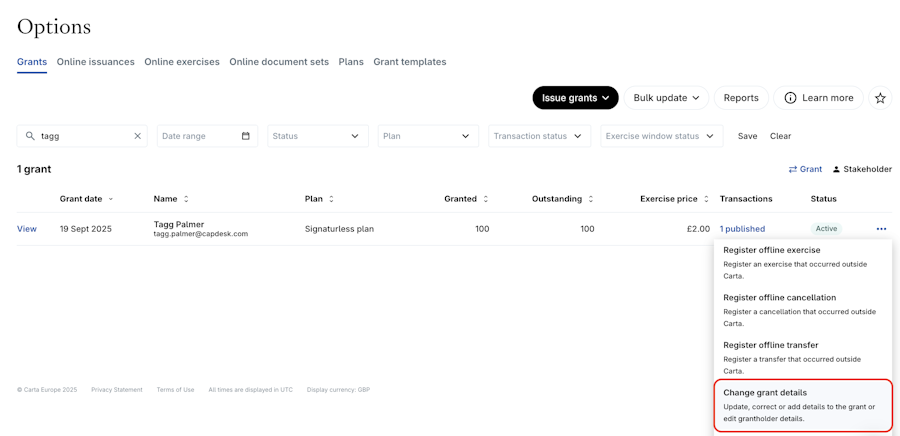Open the date range calendar icon
Viewport: 900px width, 436px height.
tap(246, 136)
